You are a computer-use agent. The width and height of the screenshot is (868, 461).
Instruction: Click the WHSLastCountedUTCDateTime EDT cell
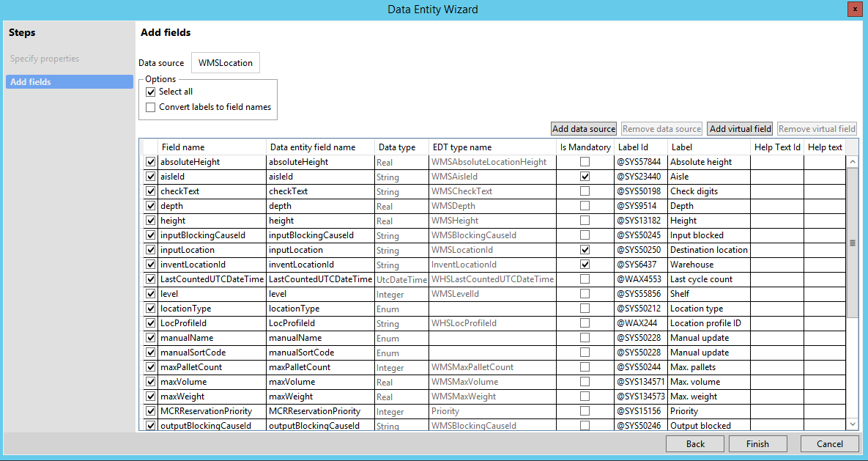click(492, 279)
